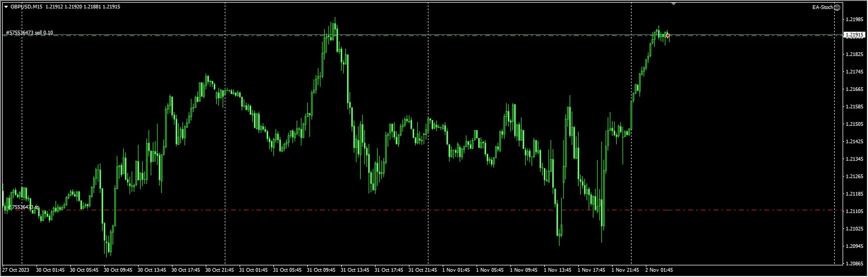Click the current price tag 1.21915
The width and height of the screenshot is (868, 277).
(x=854, y=35)
